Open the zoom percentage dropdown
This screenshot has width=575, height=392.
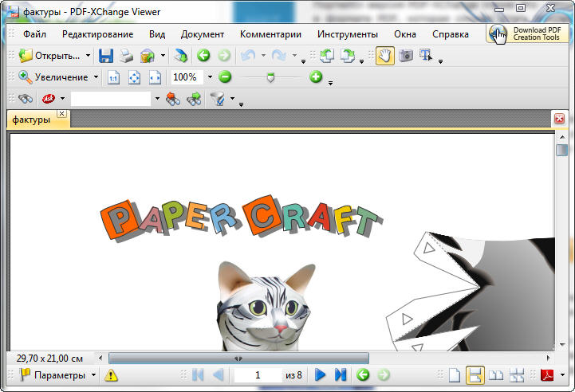coord(210,77)
